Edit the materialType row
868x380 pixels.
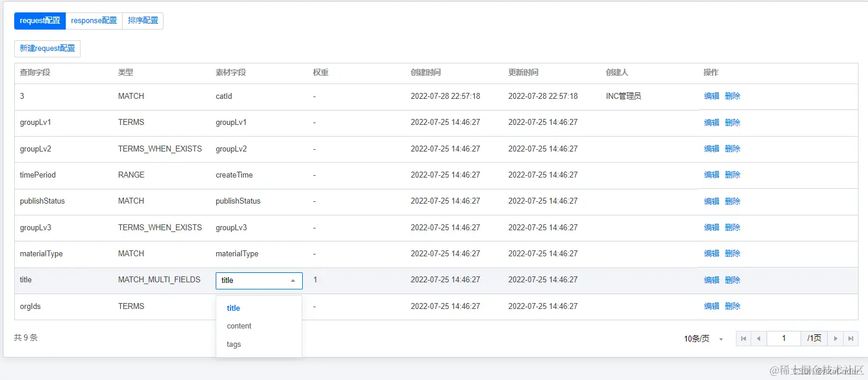tap(712, 253)
